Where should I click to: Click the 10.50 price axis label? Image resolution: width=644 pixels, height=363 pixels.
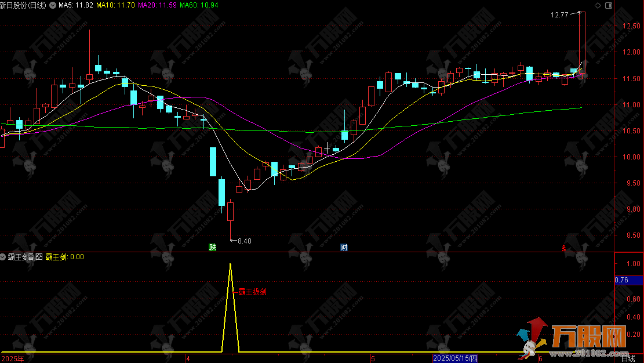coord(631,131)
